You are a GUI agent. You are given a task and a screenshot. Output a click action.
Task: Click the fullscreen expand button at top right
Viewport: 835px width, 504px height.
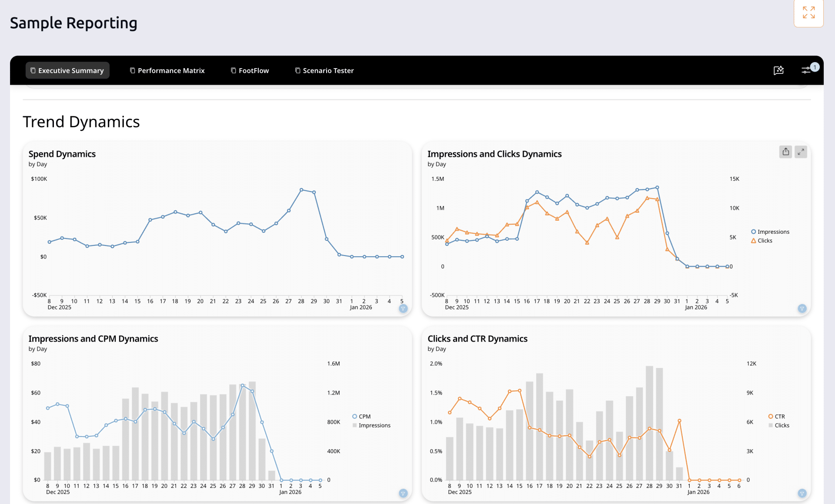tap(808, 13)
